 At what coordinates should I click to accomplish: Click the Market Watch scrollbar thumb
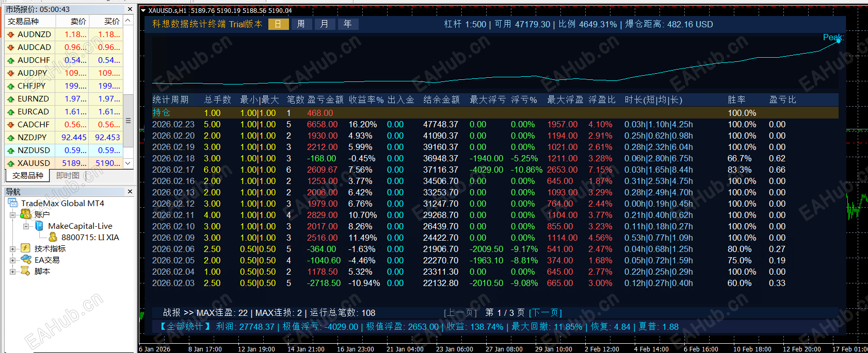[x=128, y=121]
